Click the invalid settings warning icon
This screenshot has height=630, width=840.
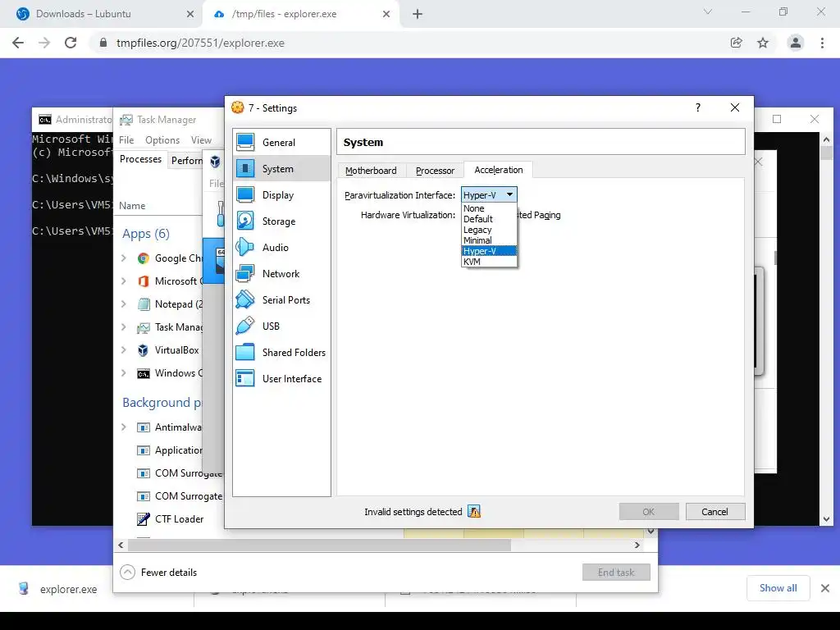(474, 512)
